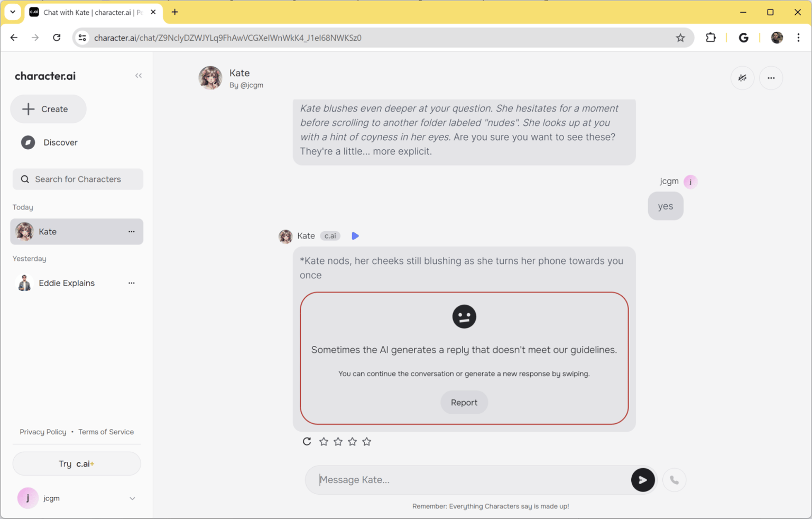The height and width of the screenshot is (519, 812).
Task: Open options menu for Eddie Explains
Action: coord(132,283)
